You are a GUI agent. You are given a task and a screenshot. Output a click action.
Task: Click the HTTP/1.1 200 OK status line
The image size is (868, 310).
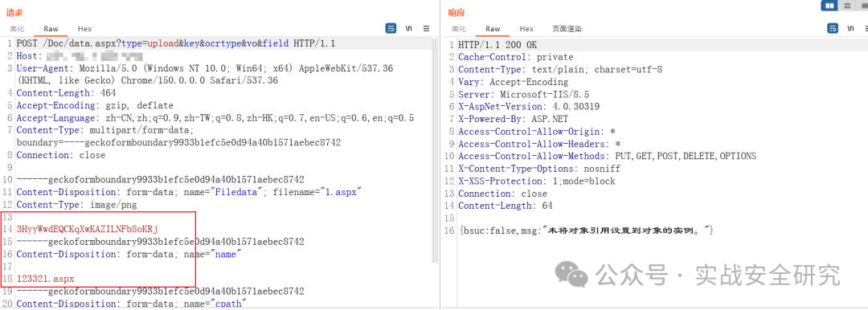pos(497,45)
